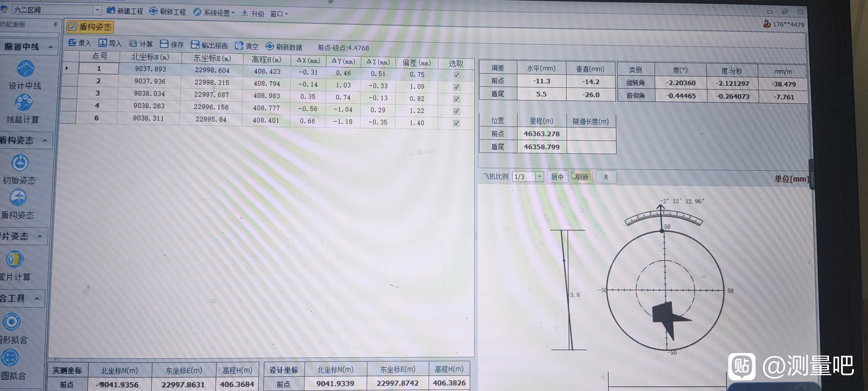Image resolution: width=868 pixels, height=391 pixels.
Task: Collapse the 管片姿态 sidebar group
Action: coord(40,236)
